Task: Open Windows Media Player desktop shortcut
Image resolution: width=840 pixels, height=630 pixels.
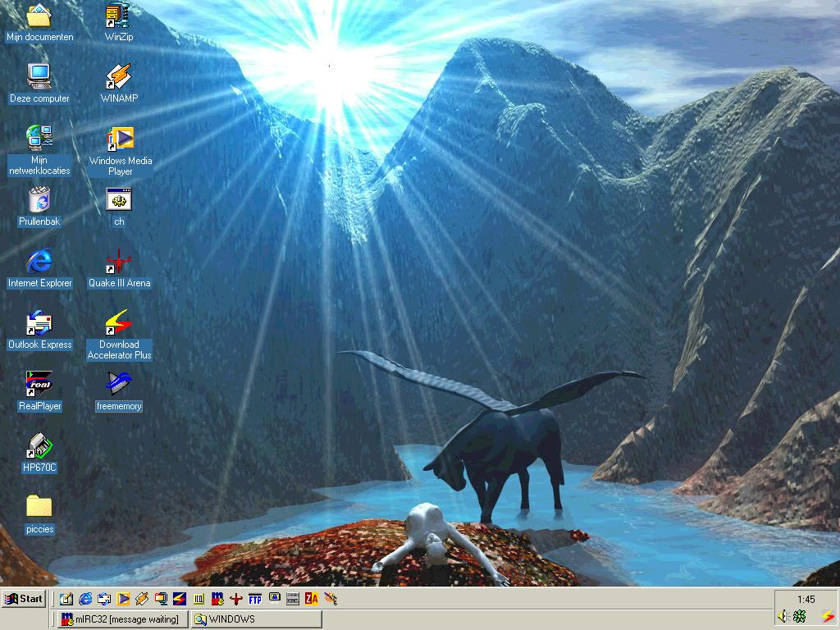Action: pos(120,139)
